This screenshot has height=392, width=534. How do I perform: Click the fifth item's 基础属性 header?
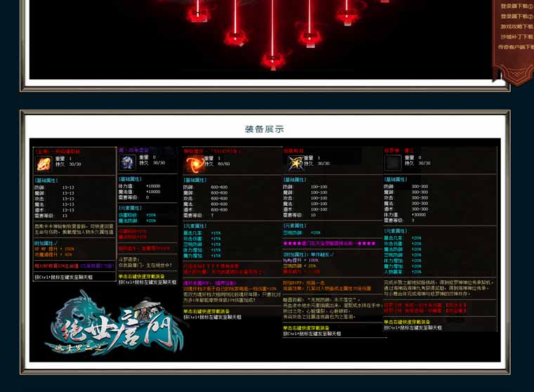396,180
